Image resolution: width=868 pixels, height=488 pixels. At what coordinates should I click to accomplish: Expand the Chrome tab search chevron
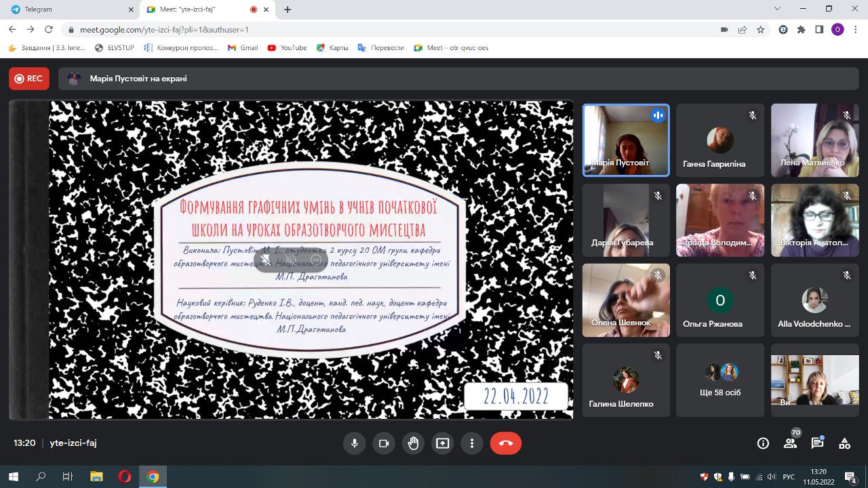coord(777,9)
